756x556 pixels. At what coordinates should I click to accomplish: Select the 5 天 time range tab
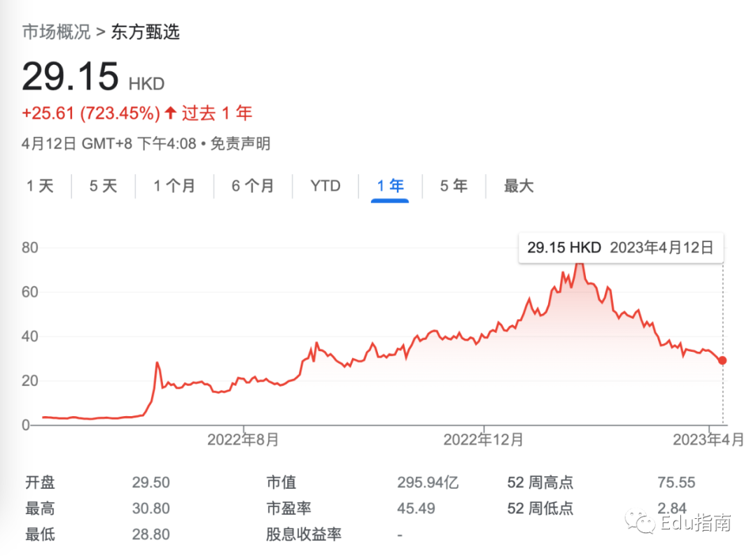click(103, 186)
